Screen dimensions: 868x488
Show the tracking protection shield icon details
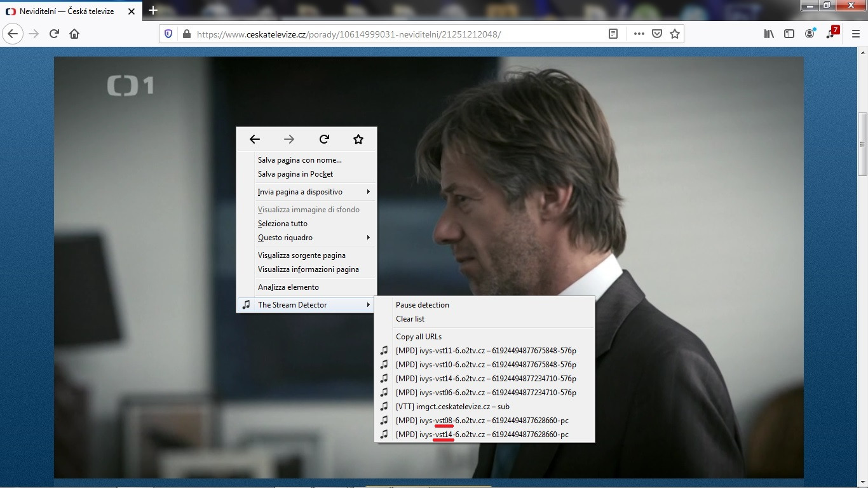168,34
